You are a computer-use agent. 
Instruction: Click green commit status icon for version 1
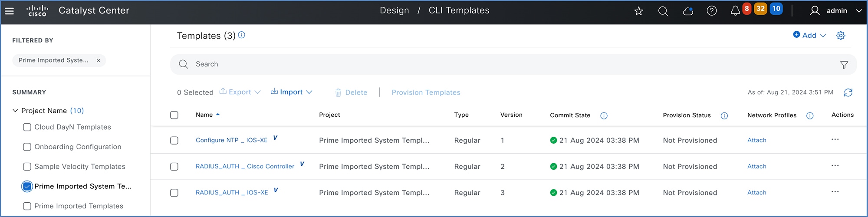coord(553,140)
